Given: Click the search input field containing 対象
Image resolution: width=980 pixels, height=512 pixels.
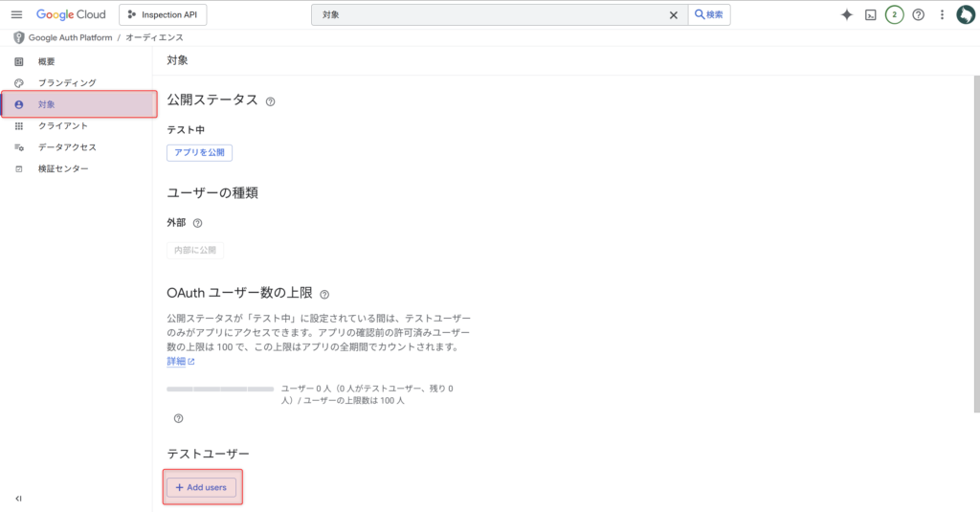Looking at the screenshot, I should 488,15.
